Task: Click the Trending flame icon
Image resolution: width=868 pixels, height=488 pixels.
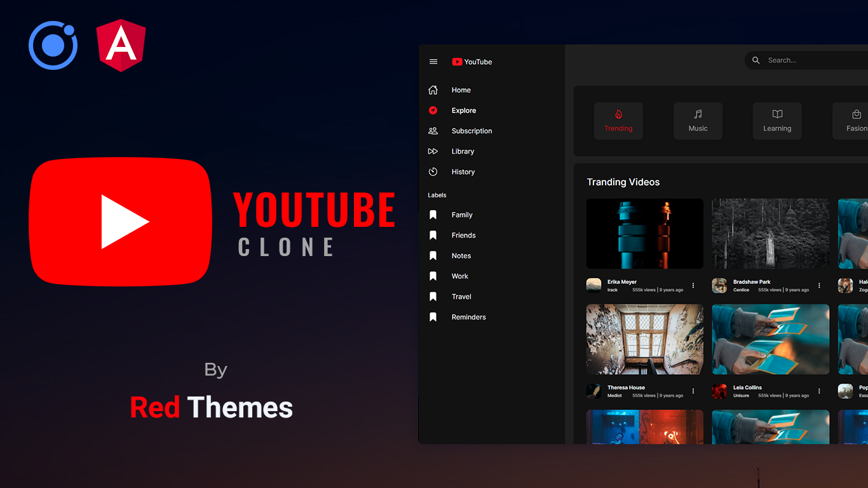Action: point(618,114)
